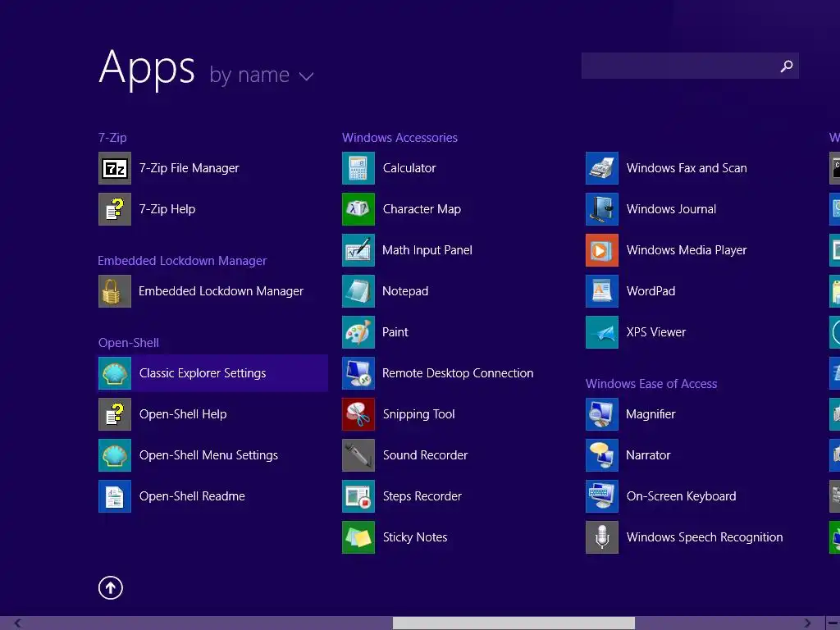
Task: Click the Narrator icon
Action: pos(602,455)
